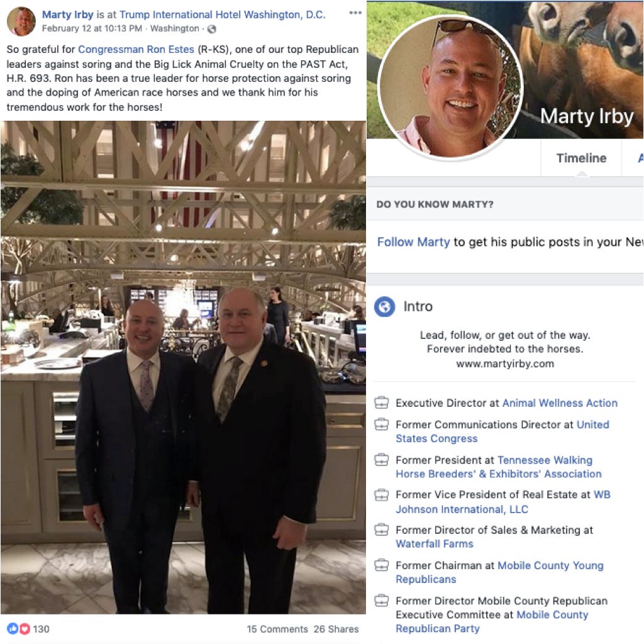Switch to the Timeline tab
This screenshot has height=644, width=644.
point(581,158)
